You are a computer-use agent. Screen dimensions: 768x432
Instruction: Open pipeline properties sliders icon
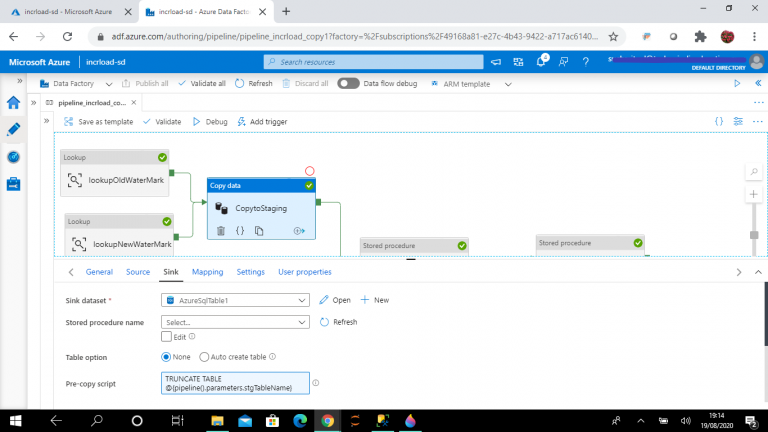pos(738,121)
